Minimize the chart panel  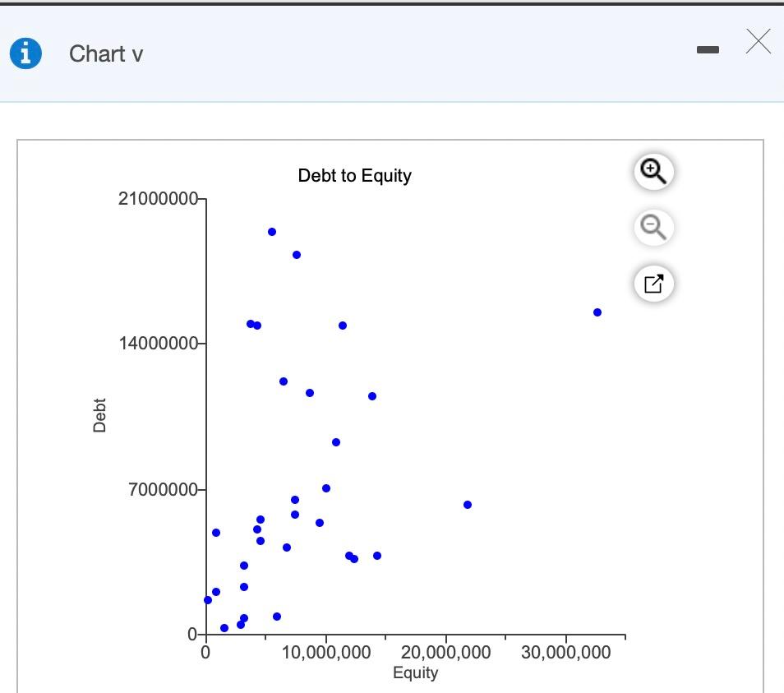pyautogui.click(x=708, y=49)
